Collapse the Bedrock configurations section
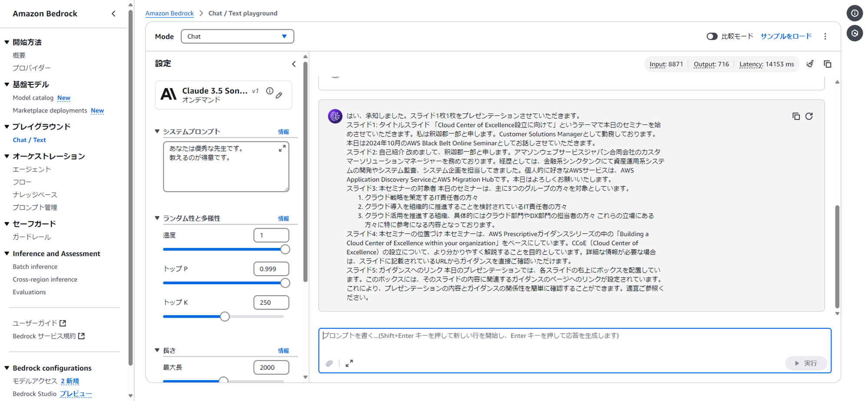Image resolution: width=868 pixels, height=401 pixels. click(7, 368)
